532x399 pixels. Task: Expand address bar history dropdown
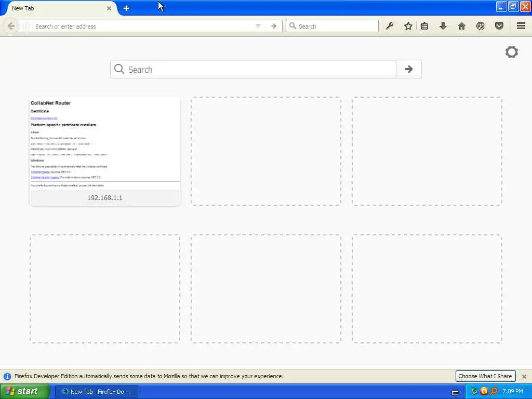pos(258,26)
